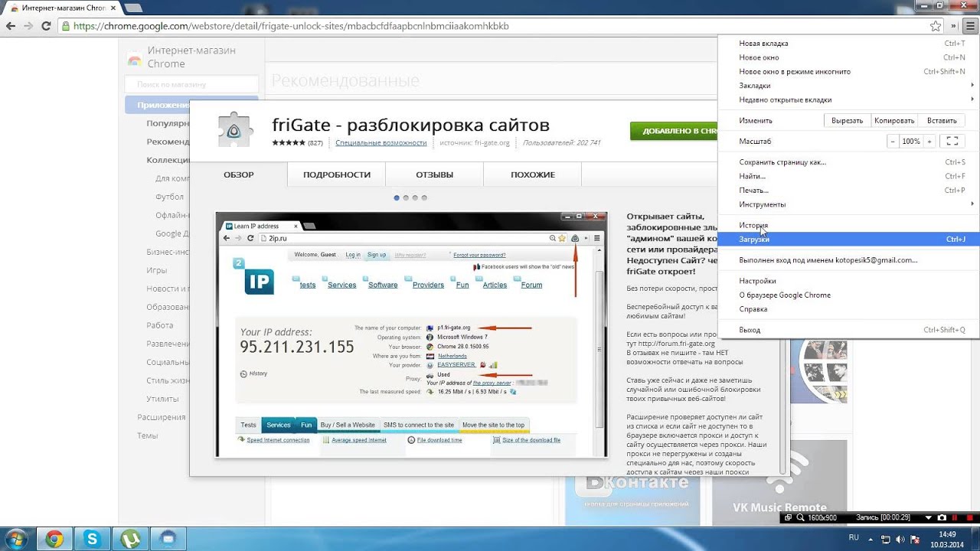Reload the page using the refresh icon

pos(46,26)
